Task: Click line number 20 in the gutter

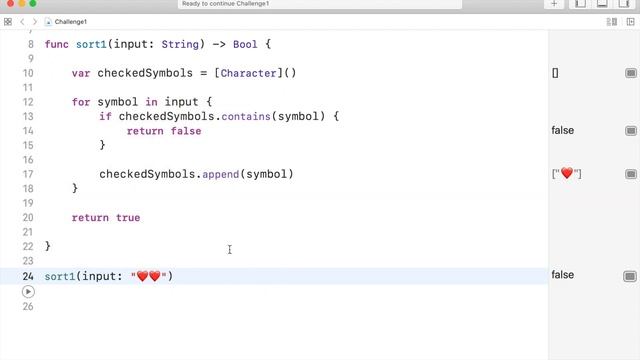Action: pos(28,218)
